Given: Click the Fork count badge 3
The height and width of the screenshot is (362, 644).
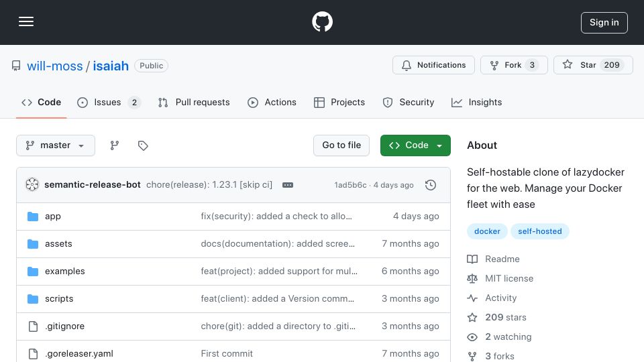Looking at the screenshot, I should pyautogui.click(x=532, y=65).
